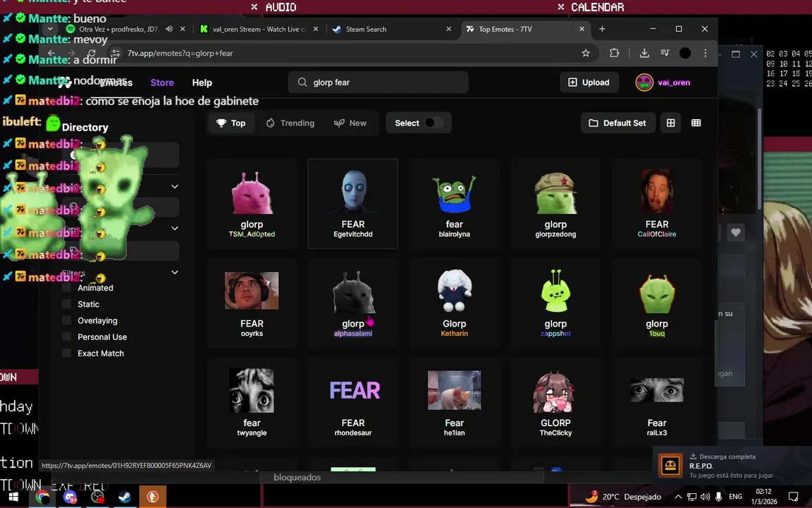Open the fear emote by twyangle

coord(252,403)
